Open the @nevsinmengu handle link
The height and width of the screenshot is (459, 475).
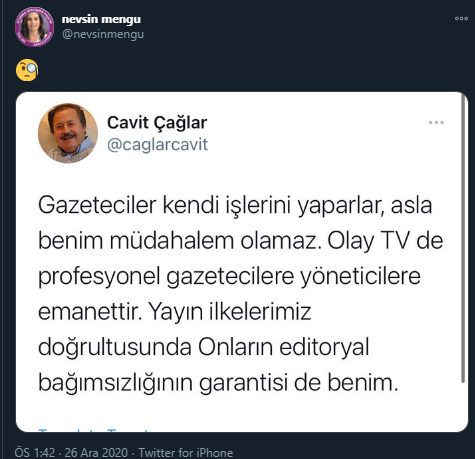[103, 34]
